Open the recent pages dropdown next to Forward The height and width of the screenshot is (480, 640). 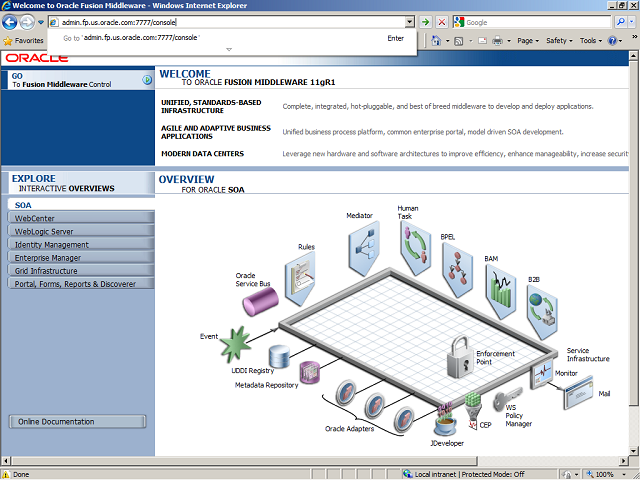[41, 22]
